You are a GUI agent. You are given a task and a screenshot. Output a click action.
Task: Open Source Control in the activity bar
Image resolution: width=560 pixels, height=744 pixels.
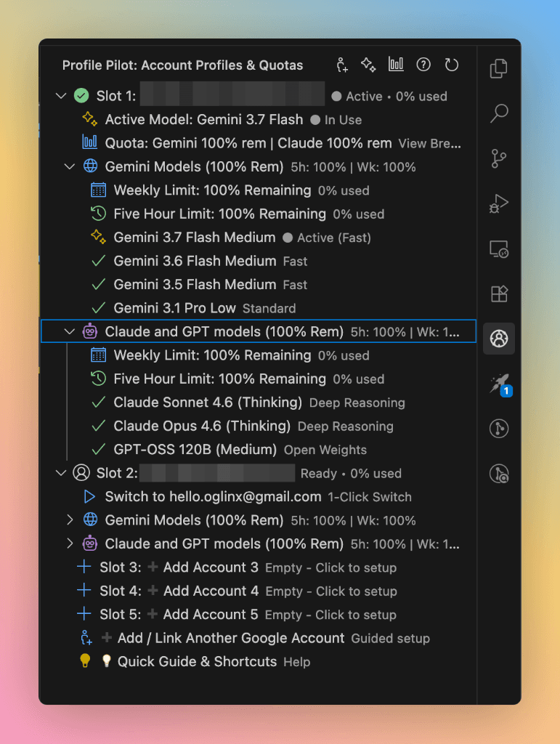(499, 158)
